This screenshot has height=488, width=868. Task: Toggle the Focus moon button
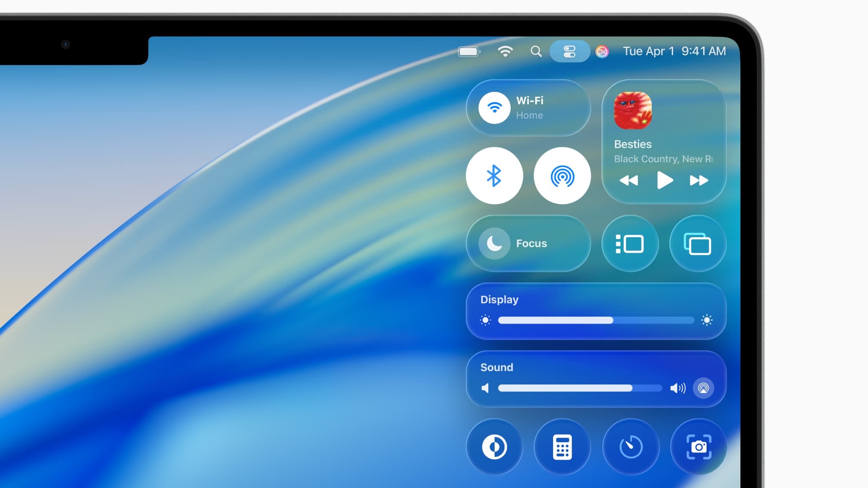494,244
